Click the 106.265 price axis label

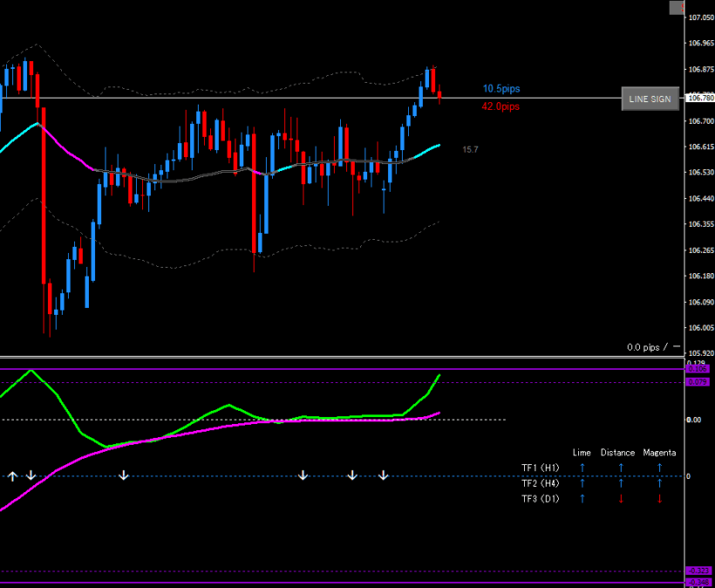click(x=701, y=250)
